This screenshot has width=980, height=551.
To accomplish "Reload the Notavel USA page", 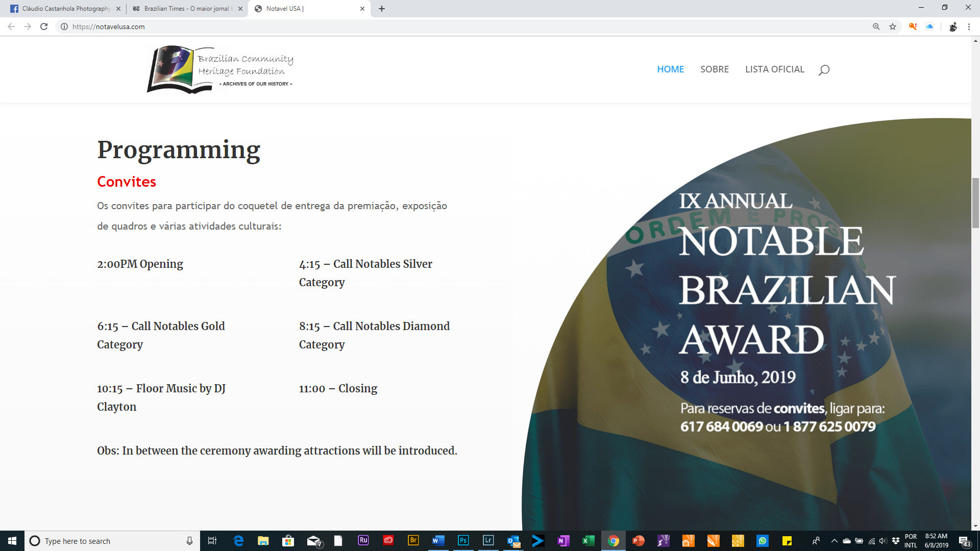I will (44, 27).
